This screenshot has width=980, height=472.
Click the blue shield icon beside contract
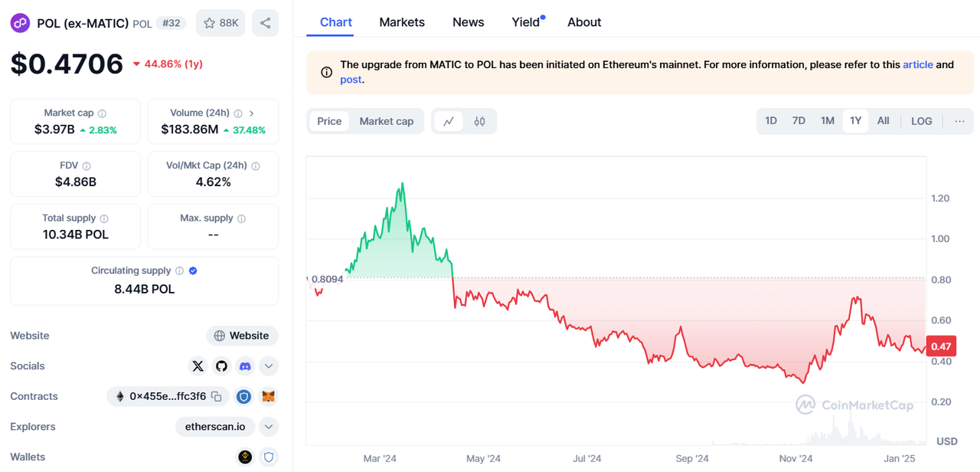coord(243,396)
